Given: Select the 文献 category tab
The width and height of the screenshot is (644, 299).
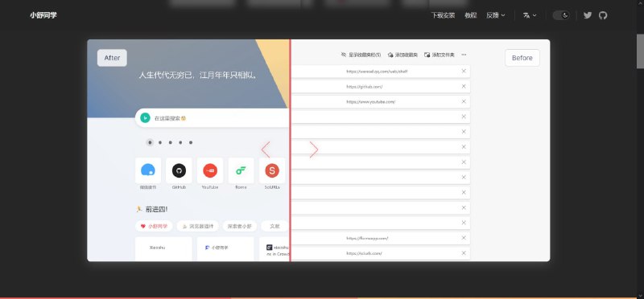Looking at the screenshot, I should point(275,226).
